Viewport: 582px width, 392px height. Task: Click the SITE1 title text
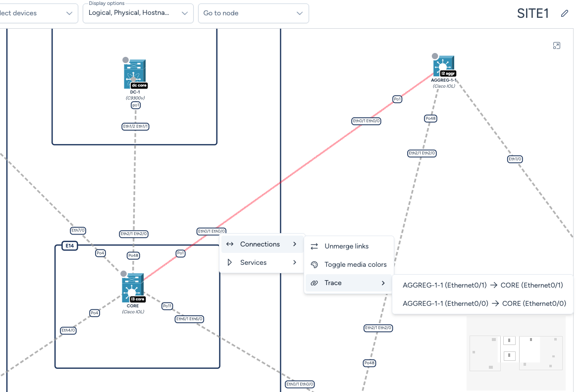(x=532, y=13)
